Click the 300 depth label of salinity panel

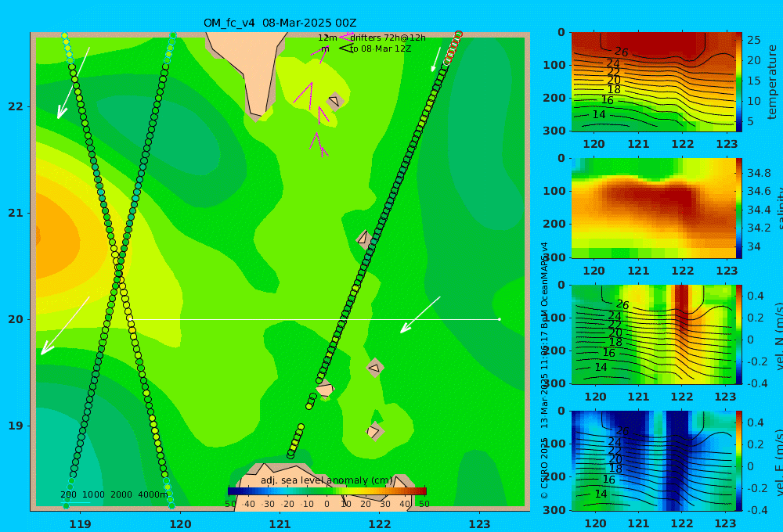point(554,257)
